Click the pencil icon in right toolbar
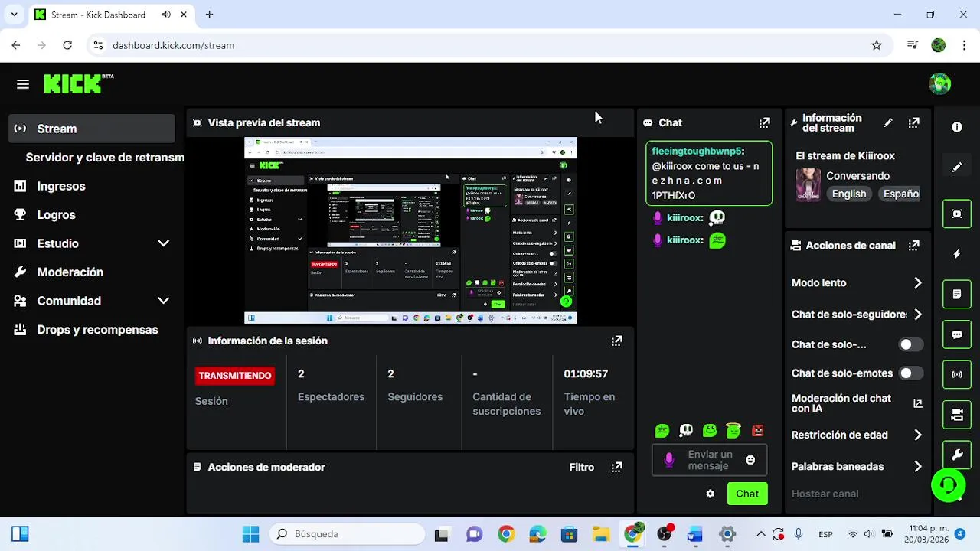980x551 pixels. (x=957, y=167)
